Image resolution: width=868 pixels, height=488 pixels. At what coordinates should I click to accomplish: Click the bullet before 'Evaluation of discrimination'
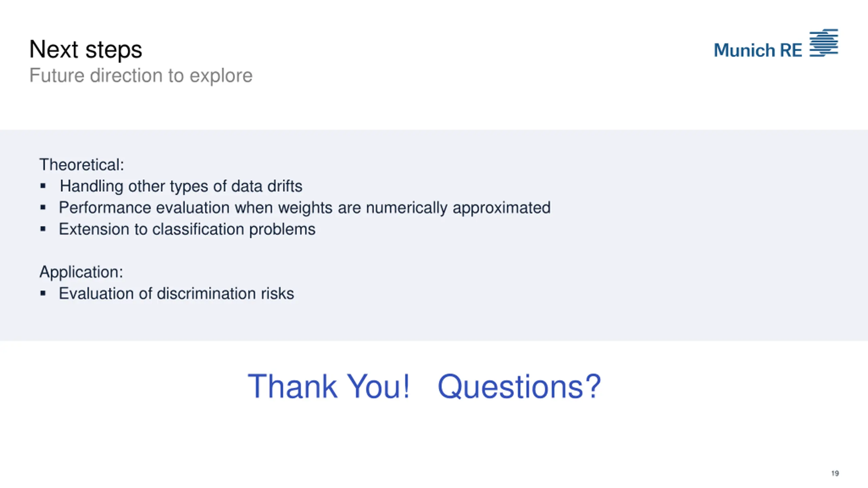[x=43, y=293]
